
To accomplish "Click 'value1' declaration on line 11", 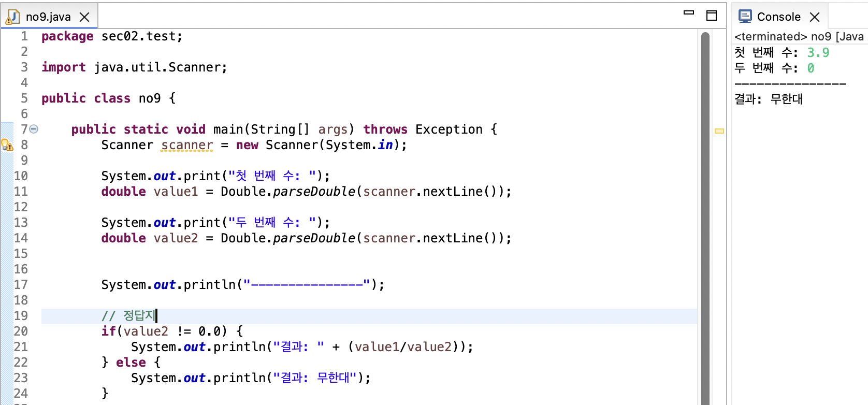I will pyautogui.click(x=176, y=192).
